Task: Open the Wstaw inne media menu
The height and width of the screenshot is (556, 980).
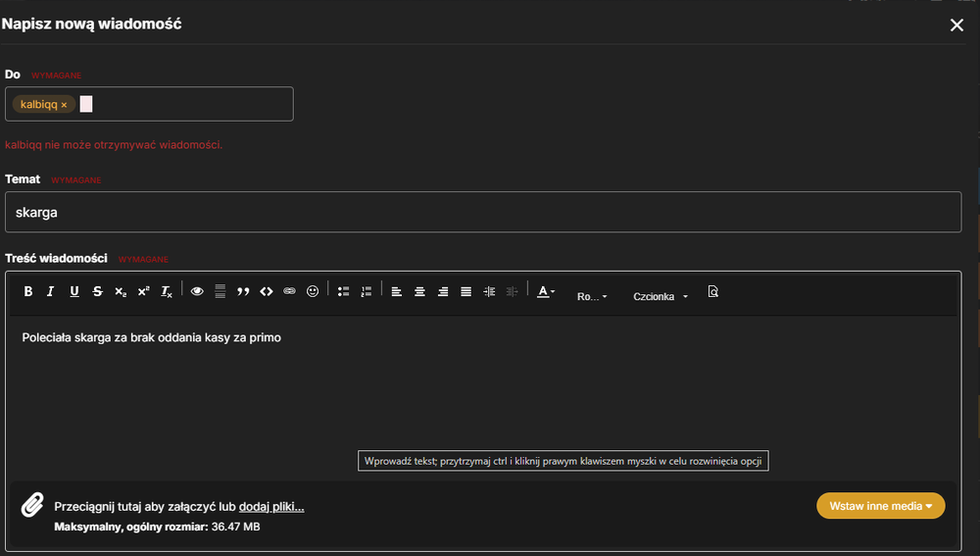Action: click(x=881, y=506)
